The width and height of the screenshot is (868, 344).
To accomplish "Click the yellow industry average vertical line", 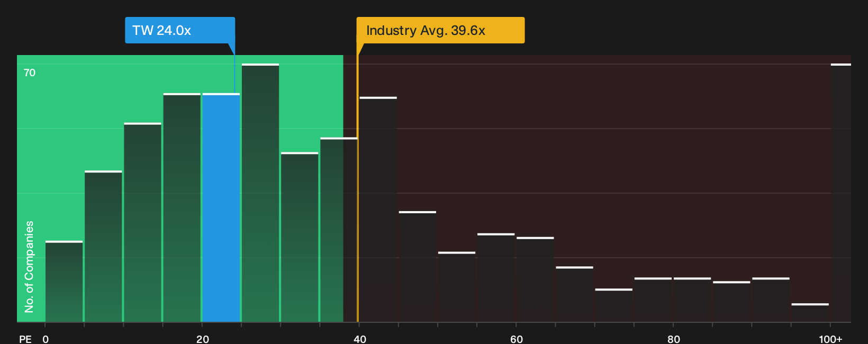I will click(x=358, y=188).
